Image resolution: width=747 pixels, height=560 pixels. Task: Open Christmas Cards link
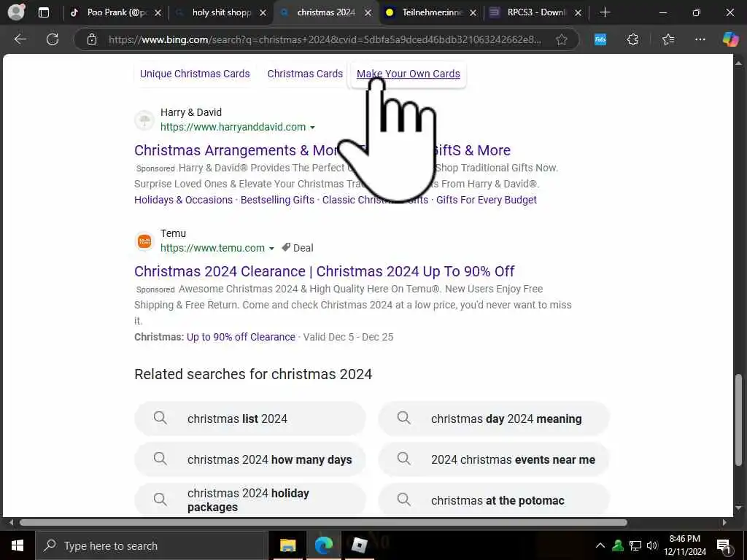[x=305, y=74]
